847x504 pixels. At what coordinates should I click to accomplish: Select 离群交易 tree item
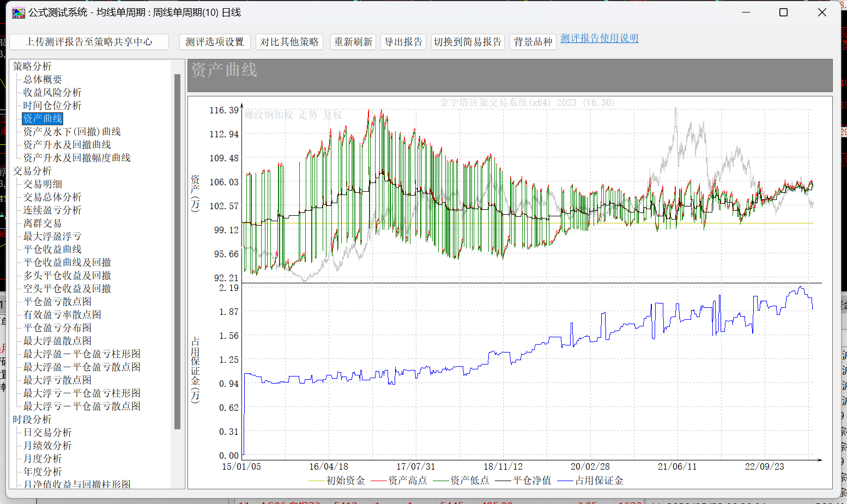coord(43,223)
